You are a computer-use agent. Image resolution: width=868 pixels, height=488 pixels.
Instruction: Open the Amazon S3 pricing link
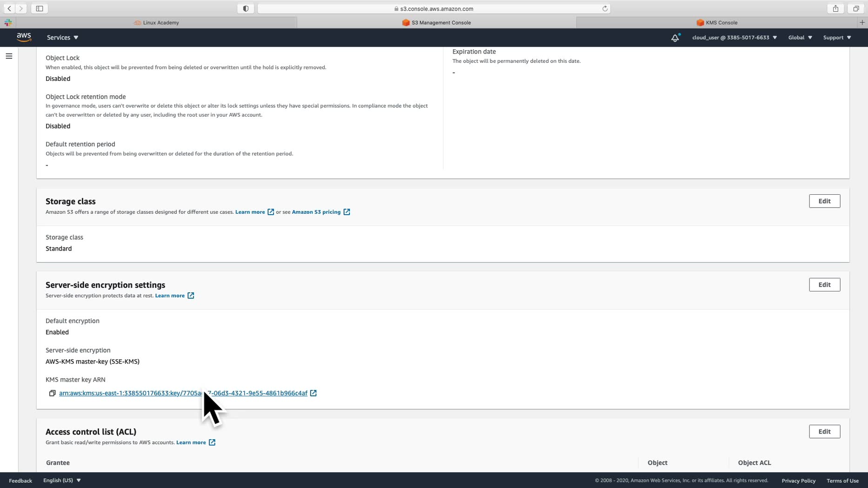316,212
